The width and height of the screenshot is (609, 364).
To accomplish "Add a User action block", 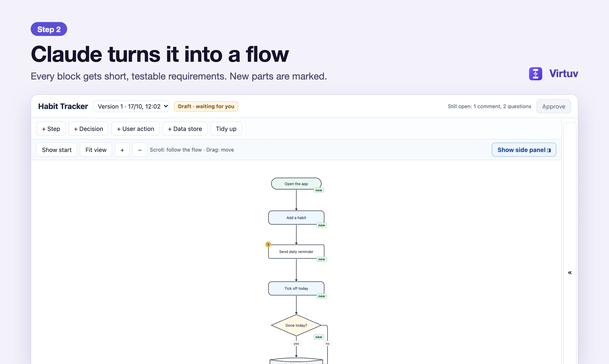I will [135, 129].
